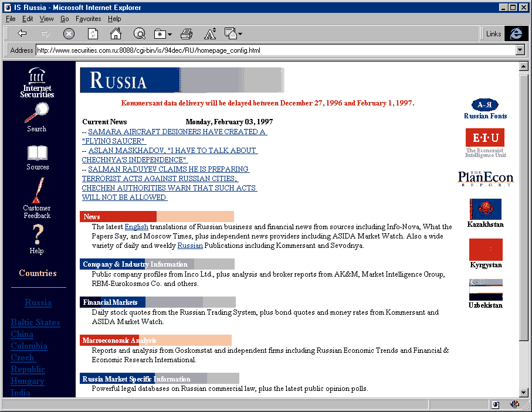Open the View menu
532x412 pixels.
(46, 19)
